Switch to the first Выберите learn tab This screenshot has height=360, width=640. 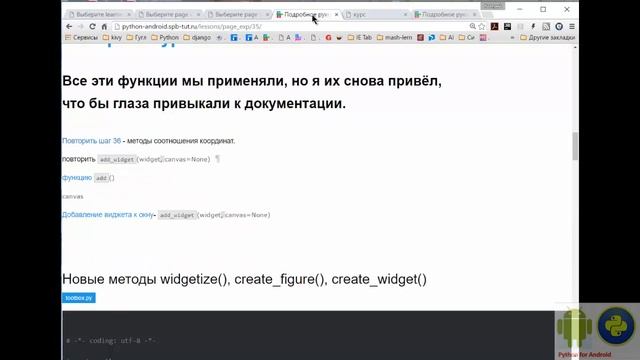pyautogui.click(x=98, y=14)
